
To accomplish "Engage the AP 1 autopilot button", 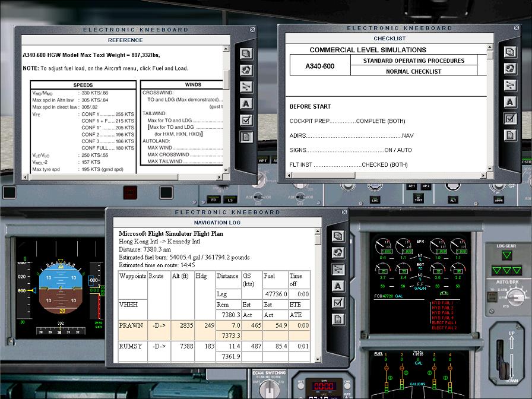I will coord(411,186).
